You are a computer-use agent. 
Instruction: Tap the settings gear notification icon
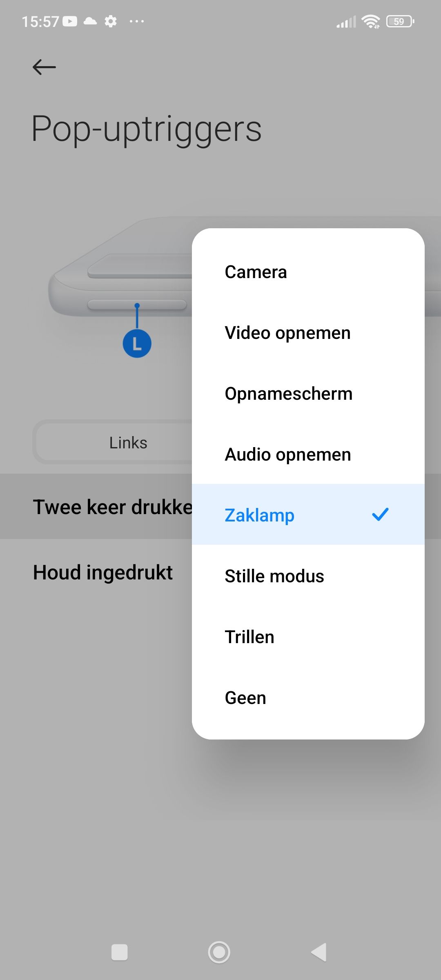111,21
